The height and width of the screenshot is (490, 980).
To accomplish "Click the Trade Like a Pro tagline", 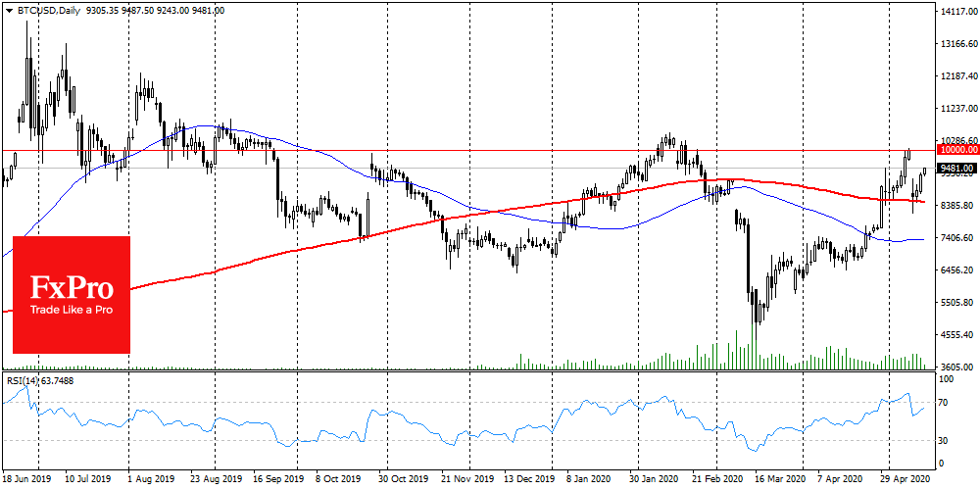I will tap(72, 310).
